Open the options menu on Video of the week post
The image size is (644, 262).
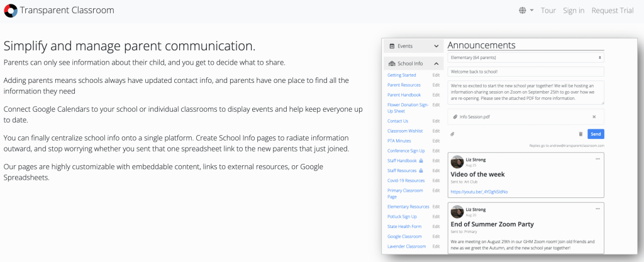597,159
